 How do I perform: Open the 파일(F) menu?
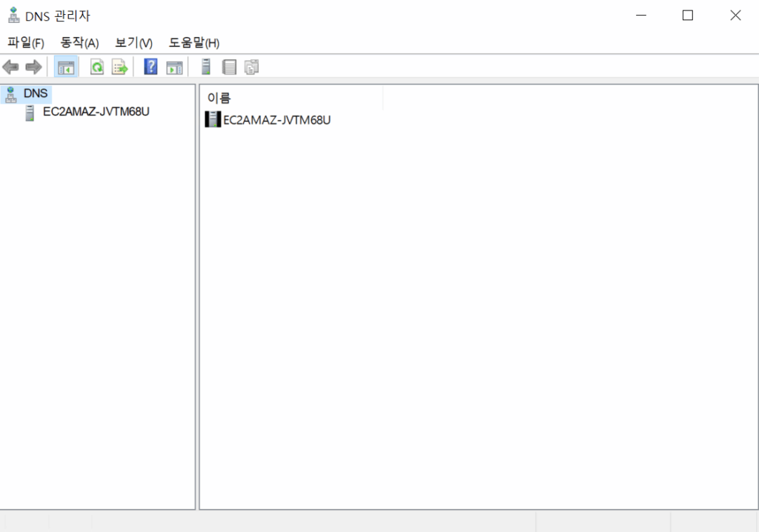(26, 43)
